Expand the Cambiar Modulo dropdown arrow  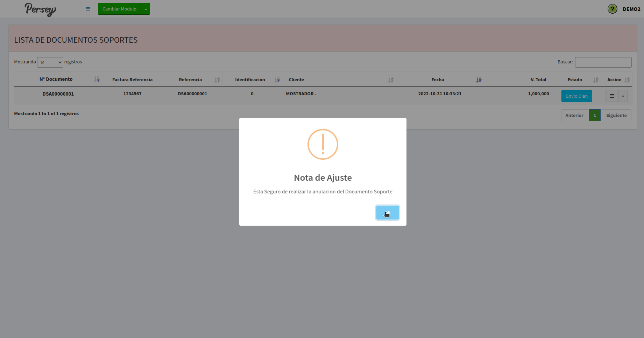tap(146, 9)
